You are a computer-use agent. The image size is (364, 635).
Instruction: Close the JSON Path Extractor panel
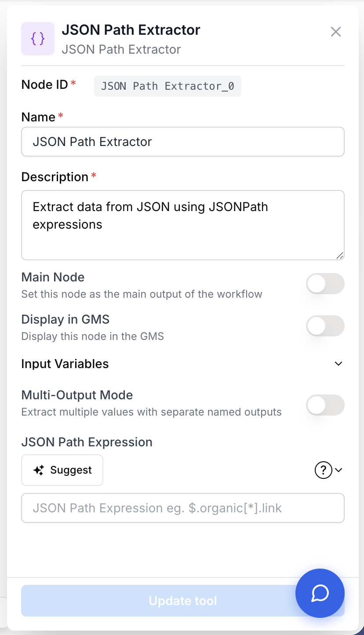click(336, 32)
